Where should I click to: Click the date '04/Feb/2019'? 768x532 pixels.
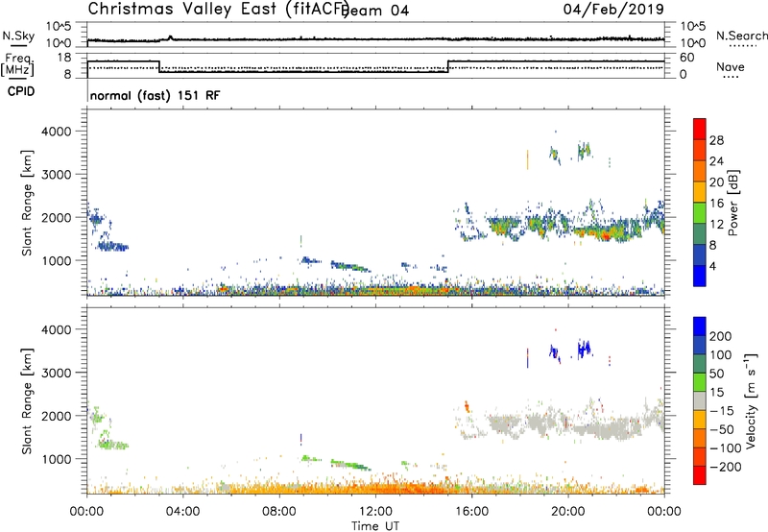pos(613,9)
